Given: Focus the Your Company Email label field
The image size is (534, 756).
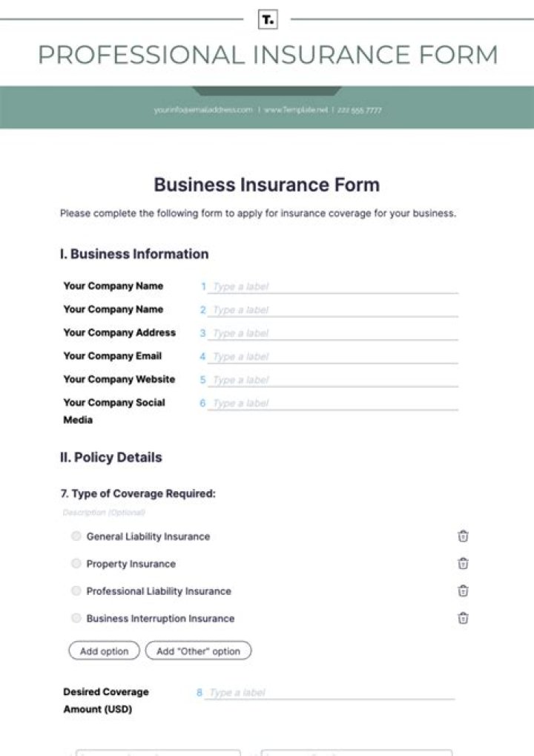Looking at the screenshot, I should click(334, 357).
